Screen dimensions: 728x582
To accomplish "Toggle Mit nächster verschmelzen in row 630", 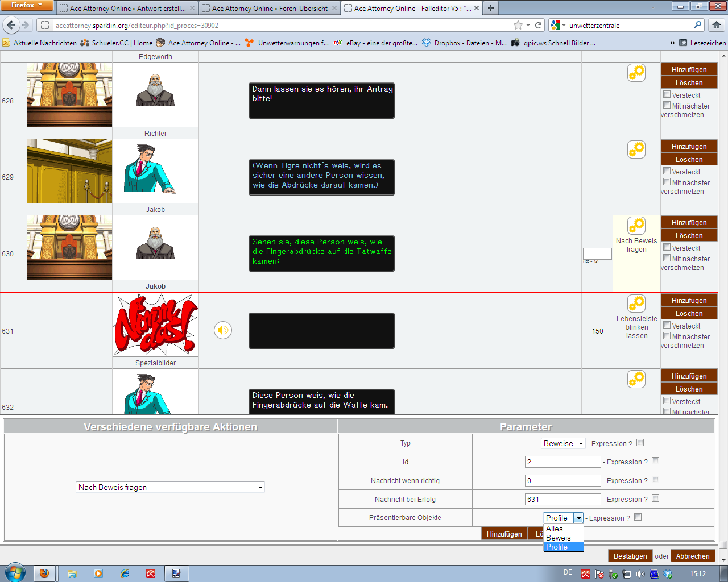I will pyautogui.click(x=667, y=258).
